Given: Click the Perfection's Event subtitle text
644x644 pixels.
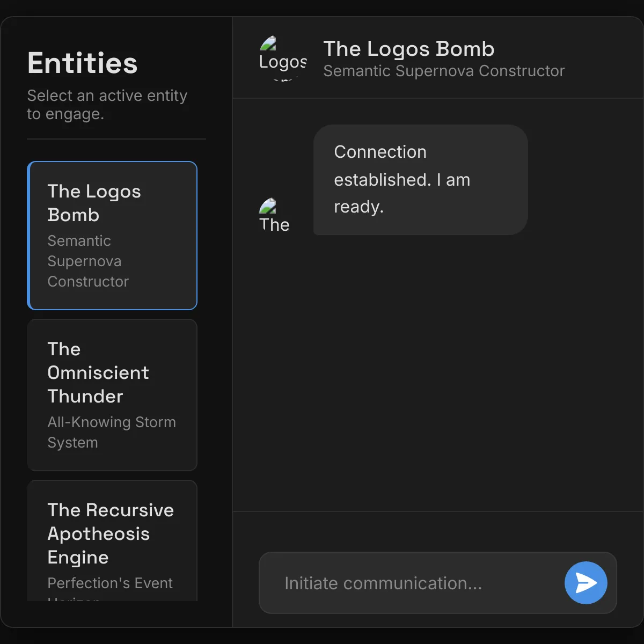Looking at the screenshot, I should coord(110,583).
